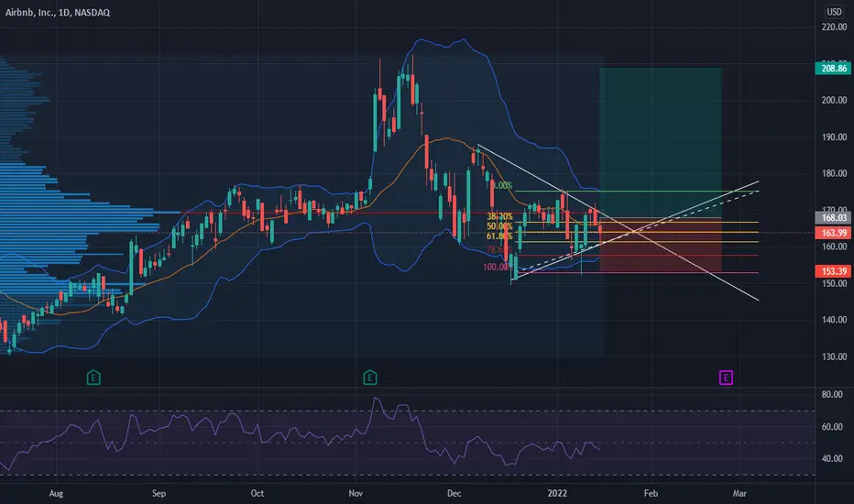Viewport: 854px width, 504px height.
Task: Select the red 163.99 current price label
Action: (x=834, y=233)
